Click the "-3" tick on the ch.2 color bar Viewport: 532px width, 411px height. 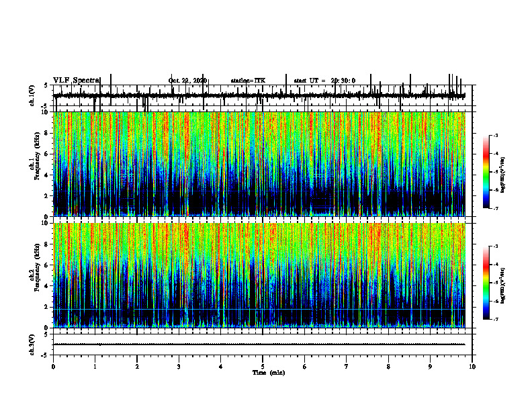tap(496, 246)
